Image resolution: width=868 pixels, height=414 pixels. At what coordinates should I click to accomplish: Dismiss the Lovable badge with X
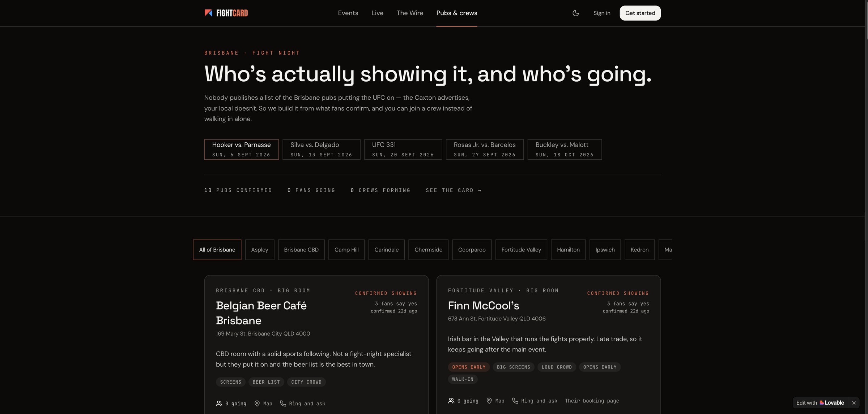(x=854, y=403)
